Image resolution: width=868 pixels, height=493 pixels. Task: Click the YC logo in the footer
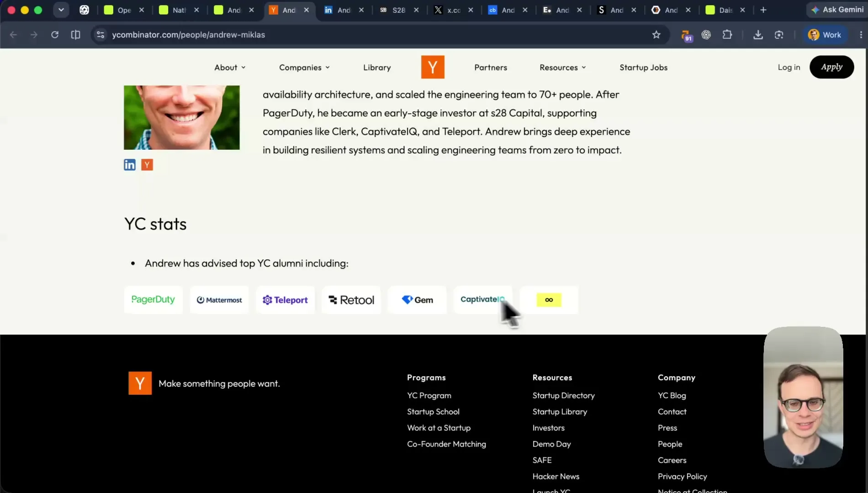(140, 383)
